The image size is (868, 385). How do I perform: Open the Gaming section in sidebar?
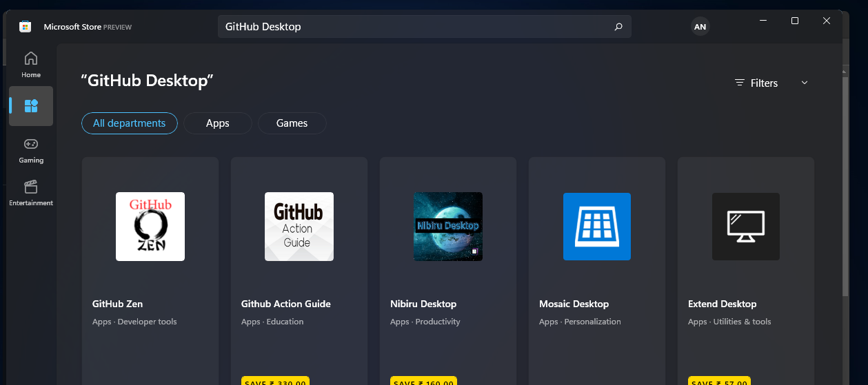(31, 150)
